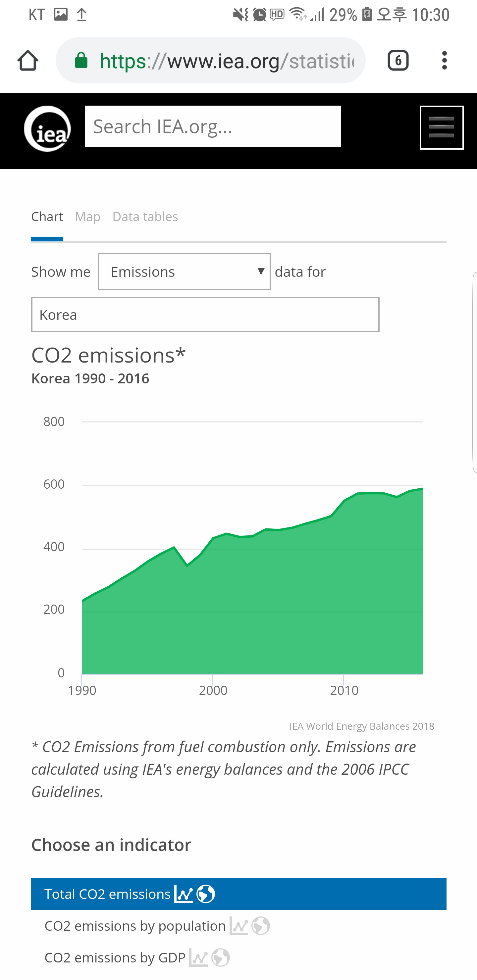Click globe icon for CO2 emissions by population
This screenshot has width=477, height=980.
[x=261, y=926]
